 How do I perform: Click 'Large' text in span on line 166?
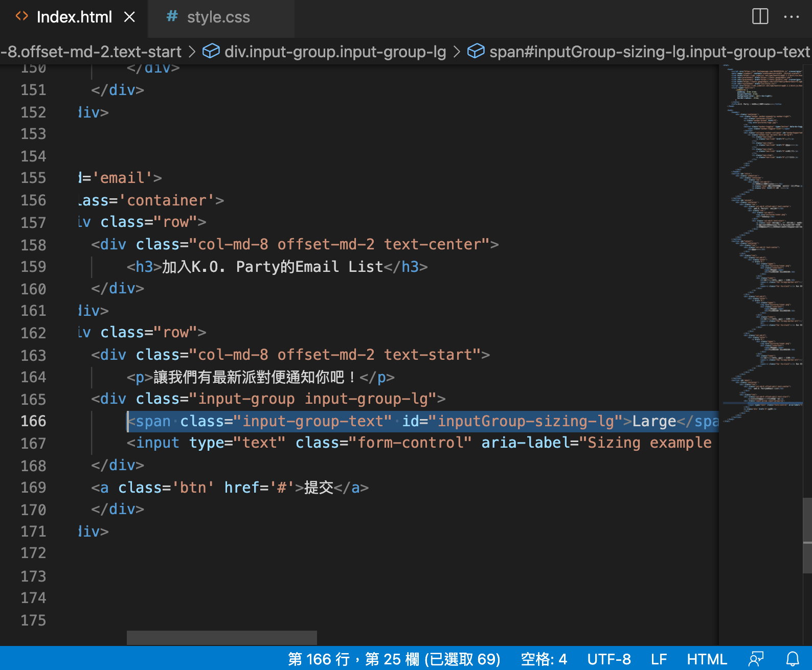tap(654, 421)
